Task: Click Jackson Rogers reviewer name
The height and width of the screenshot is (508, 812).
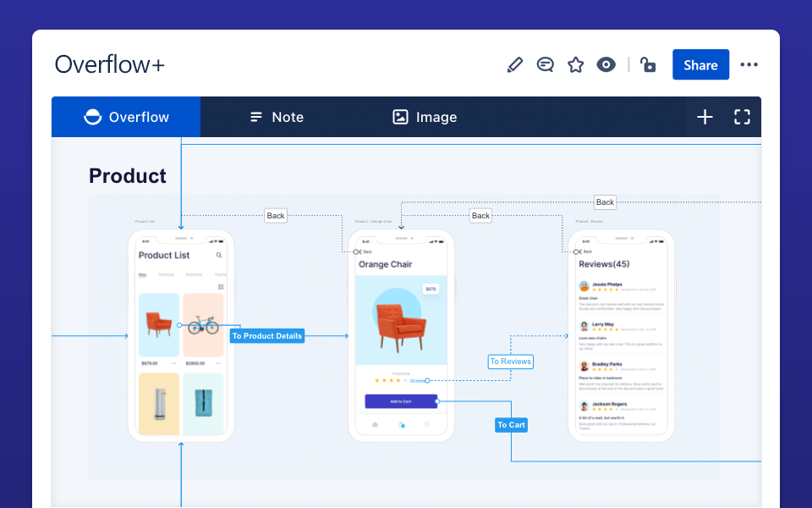Action: click(x=609, y=404)
